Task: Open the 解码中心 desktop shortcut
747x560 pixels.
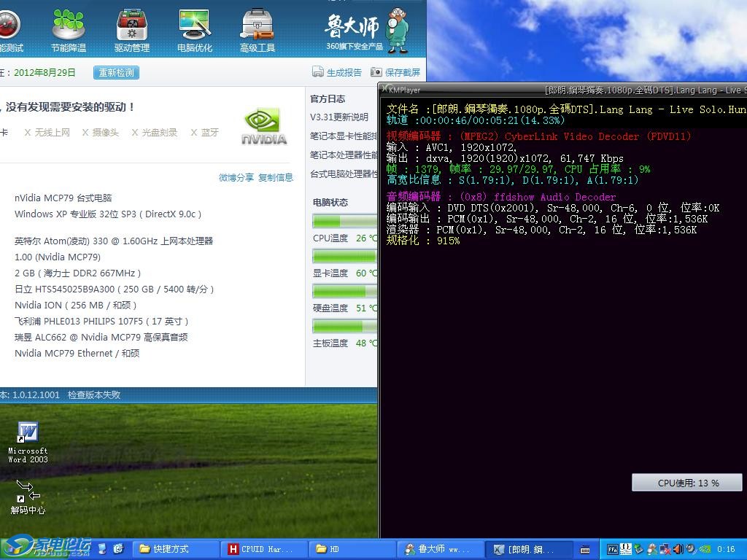Action: [28, 497]
